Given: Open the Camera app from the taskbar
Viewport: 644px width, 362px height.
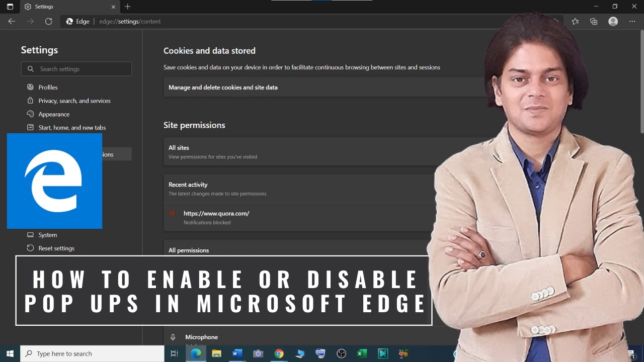Looking at the screenshot, I should pos(258,353).
